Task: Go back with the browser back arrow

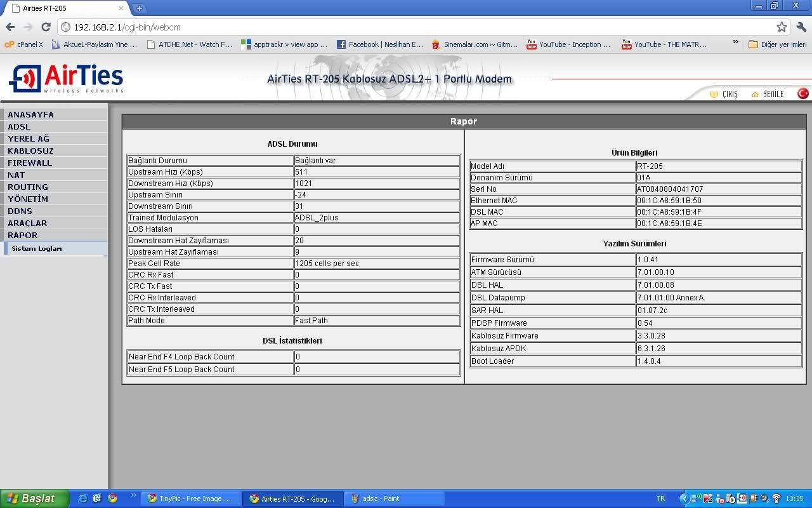Action: point(10,27)
